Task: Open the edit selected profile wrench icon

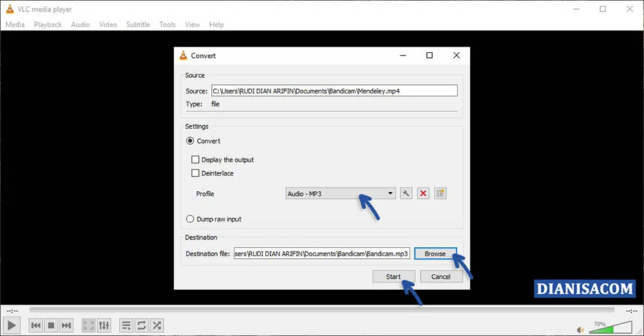Action: click(406, 194)
